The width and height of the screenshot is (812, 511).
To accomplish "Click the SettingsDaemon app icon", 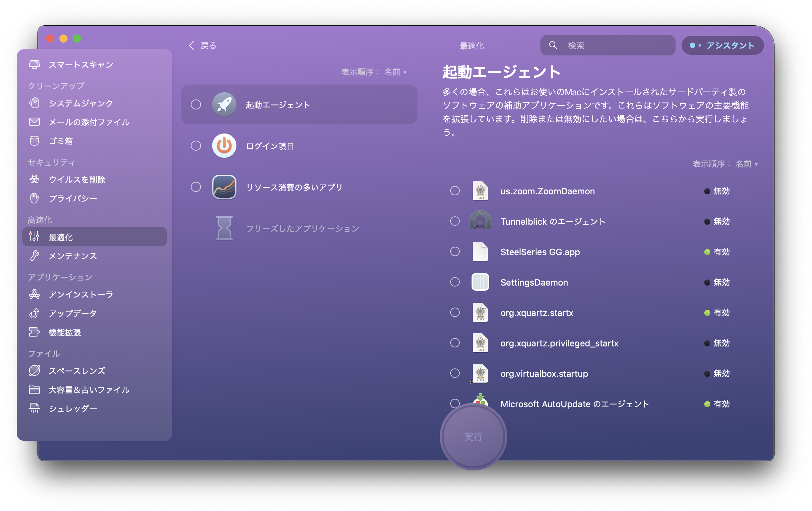I will [480, 282].
